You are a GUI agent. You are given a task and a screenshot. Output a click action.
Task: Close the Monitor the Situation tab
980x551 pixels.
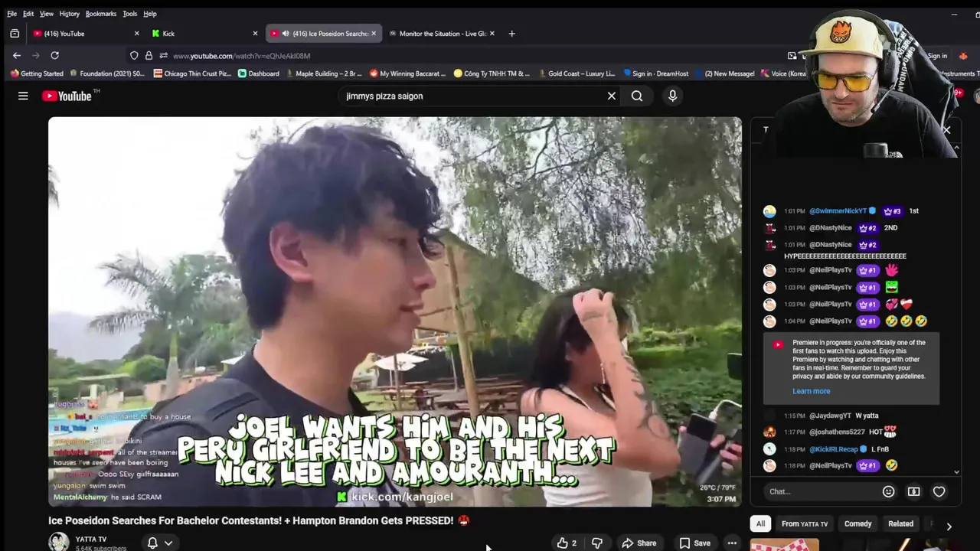[x=492, y=34]
